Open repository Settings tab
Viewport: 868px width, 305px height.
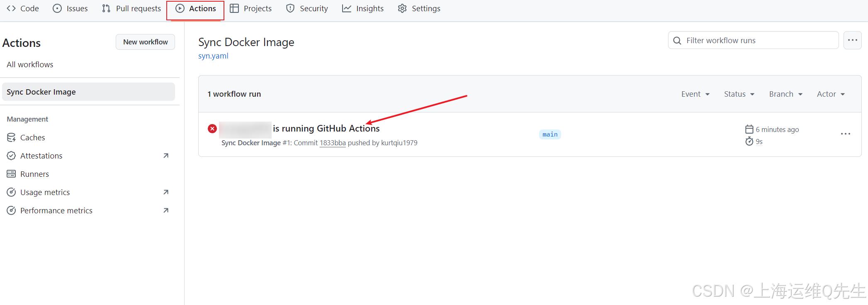pyautogui.click(x=419, y=8)
